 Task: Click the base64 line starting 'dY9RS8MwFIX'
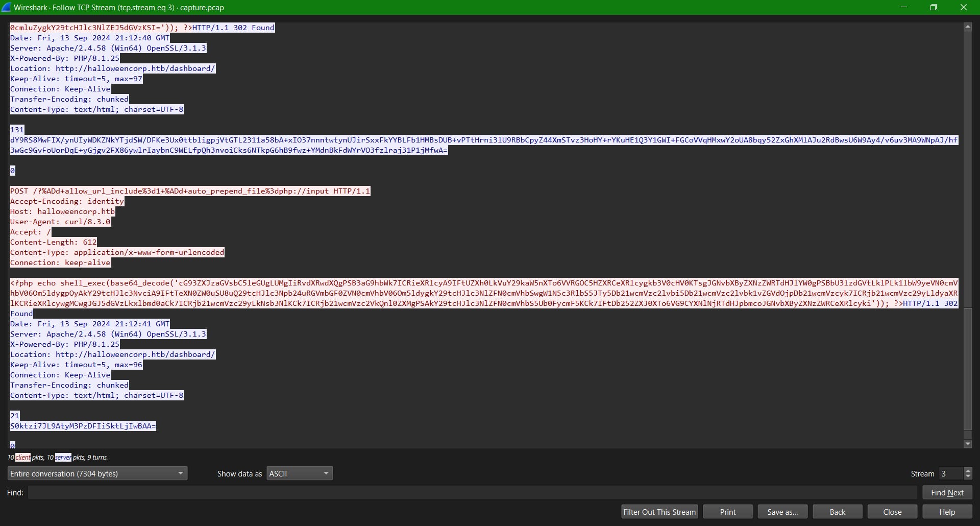click(x=484, y=140)
